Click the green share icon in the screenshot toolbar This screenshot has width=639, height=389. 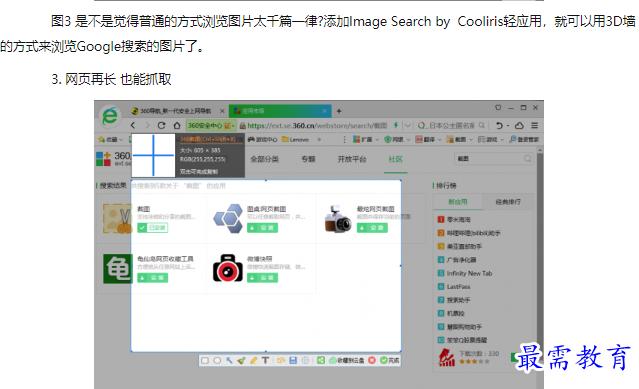321,360
